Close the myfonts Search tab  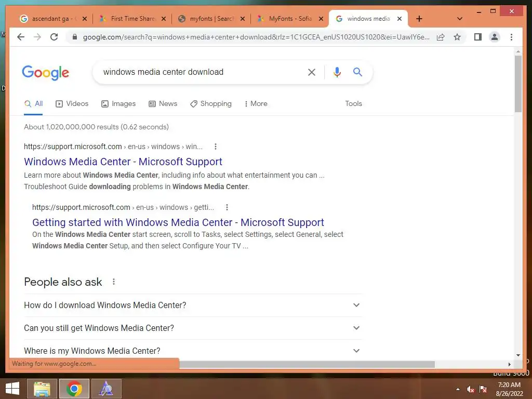point(243,19)
